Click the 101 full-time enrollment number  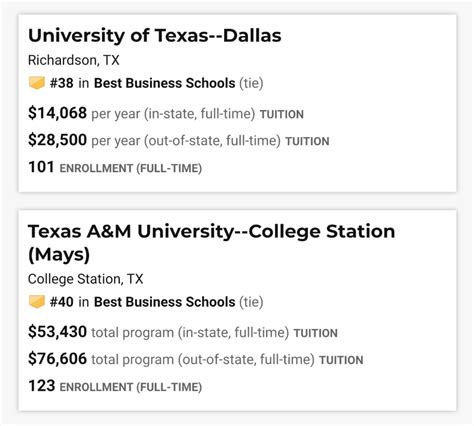(41, 167)
